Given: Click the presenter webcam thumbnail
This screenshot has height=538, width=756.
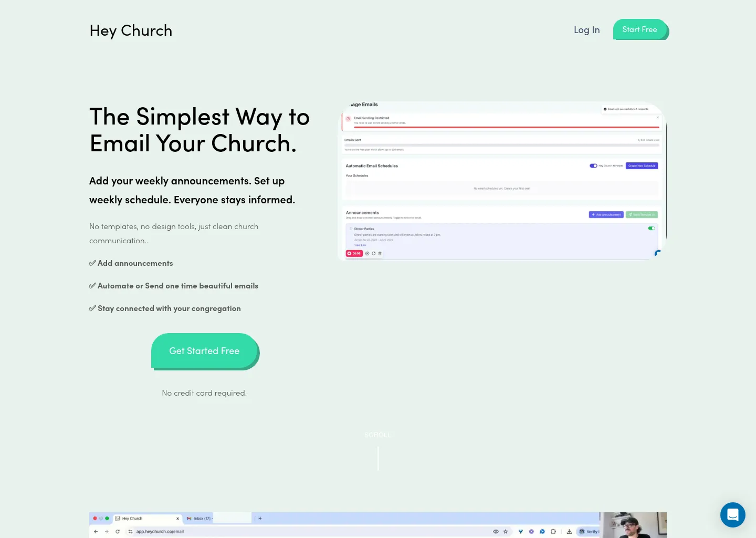Looking at the screenshot, I should click(633, 525).
